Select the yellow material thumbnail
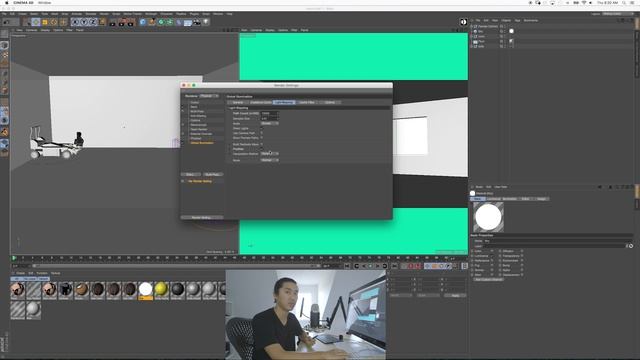This screenshot has width=640, height=360. (x=161, y=289)
